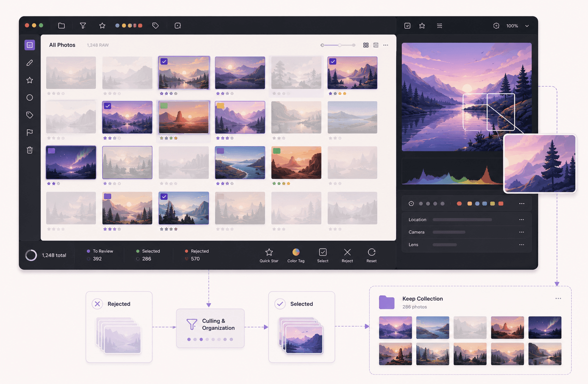Open the Lens row options menu
This screenshot has height=384, width=588.
(x=521, y=245)
